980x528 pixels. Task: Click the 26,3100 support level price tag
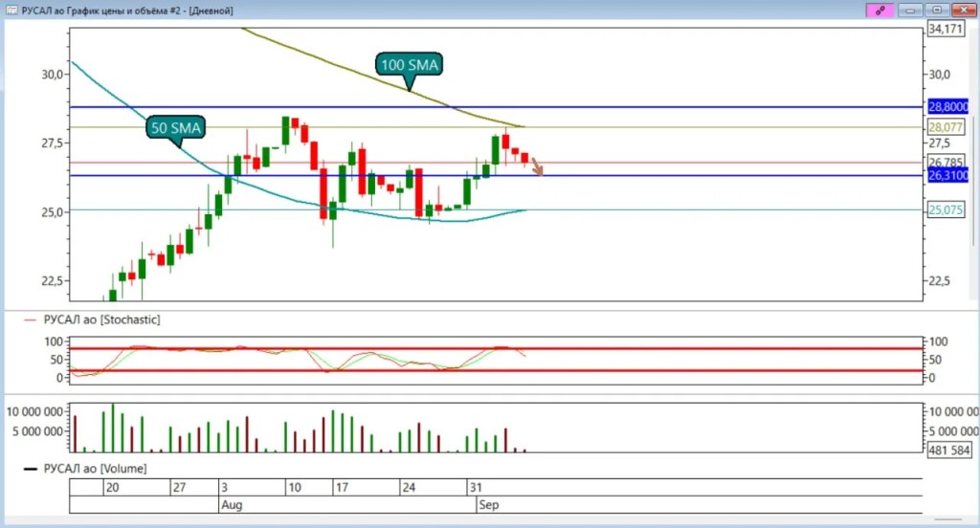pyautogui.click(x=947, y=176)
